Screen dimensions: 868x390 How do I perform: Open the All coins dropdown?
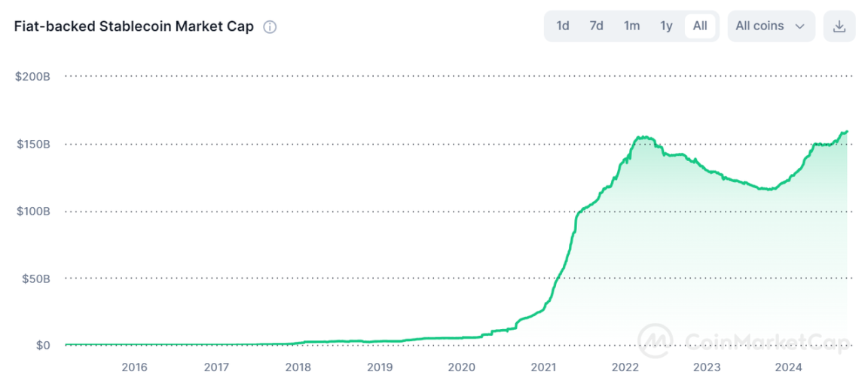point(770,26)
